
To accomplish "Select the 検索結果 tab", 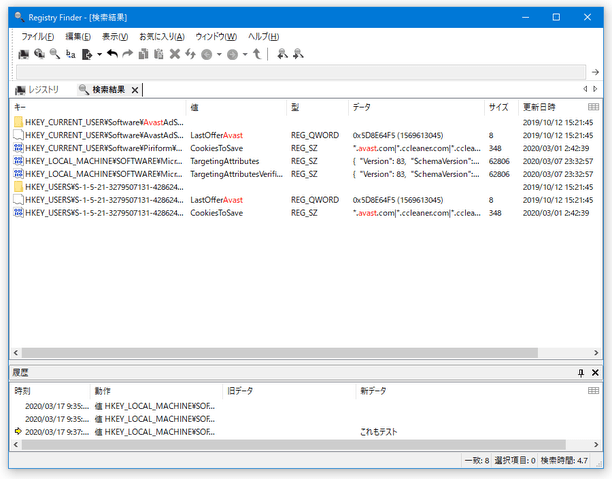I will point(102,90).
